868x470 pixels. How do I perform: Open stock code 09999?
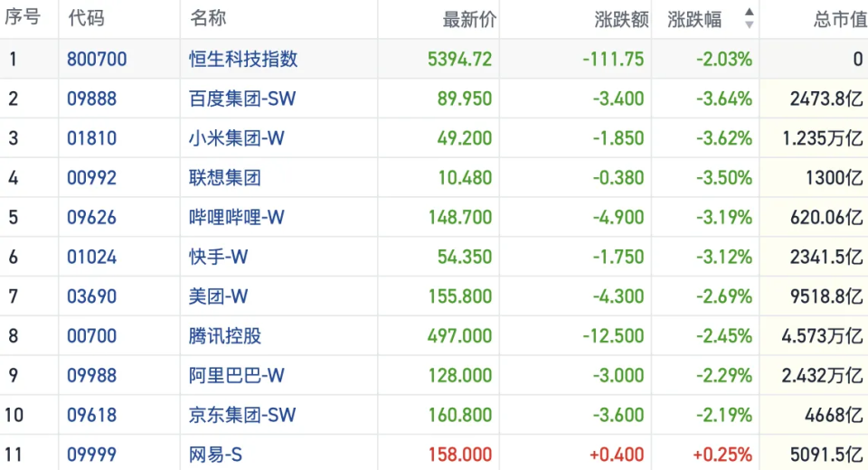coord(92,455)
